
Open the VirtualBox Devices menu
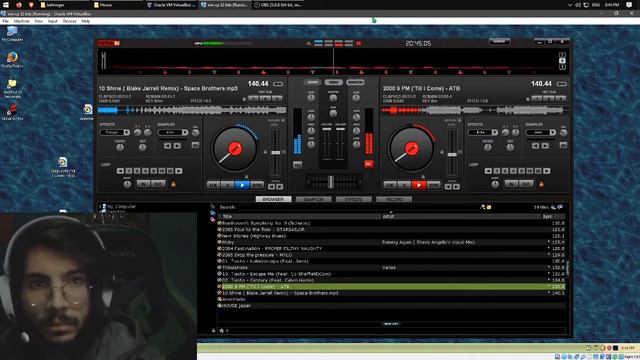[x=69, y=21]
